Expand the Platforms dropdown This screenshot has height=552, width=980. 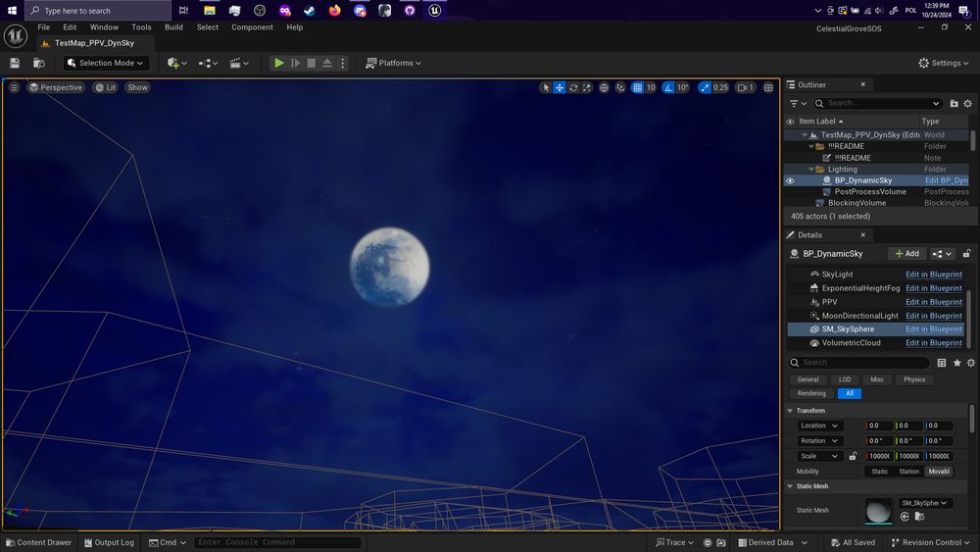[393, 63]
